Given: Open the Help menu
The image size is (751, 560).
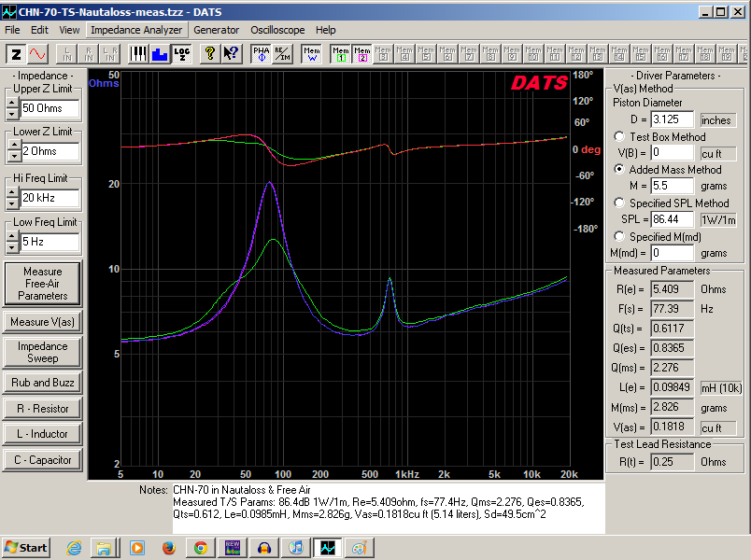Looking at the screenshot, I should [x=326, y=30].
